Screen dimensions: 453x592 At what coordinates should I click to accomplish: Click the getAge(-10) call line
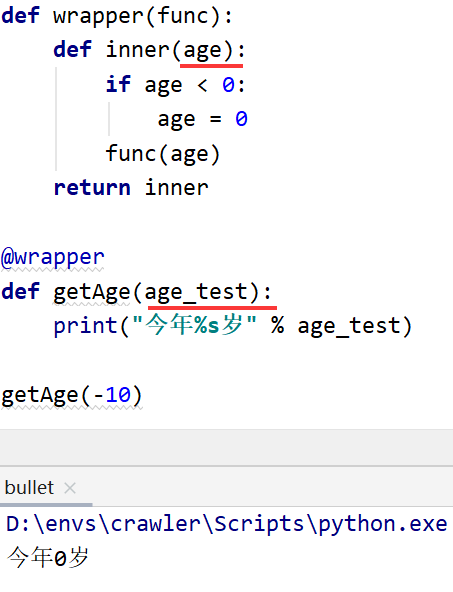coord(72,396)
